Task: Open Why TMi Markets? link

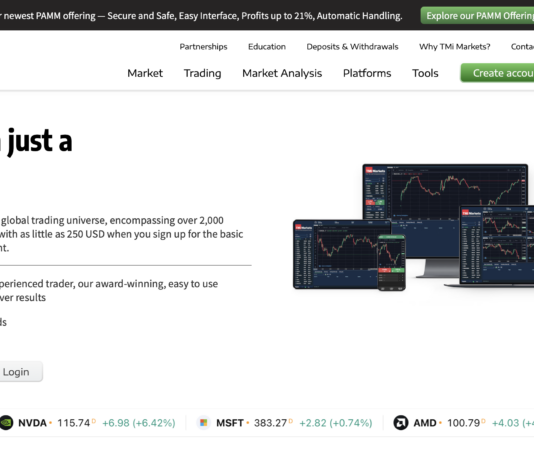Action: tap(454, 47)
